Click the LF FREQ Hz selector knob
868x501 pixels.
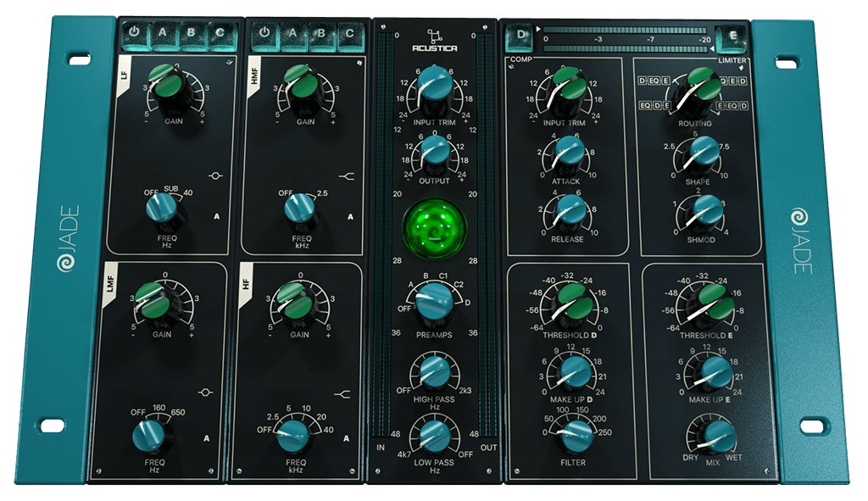[x=164, y=211]
